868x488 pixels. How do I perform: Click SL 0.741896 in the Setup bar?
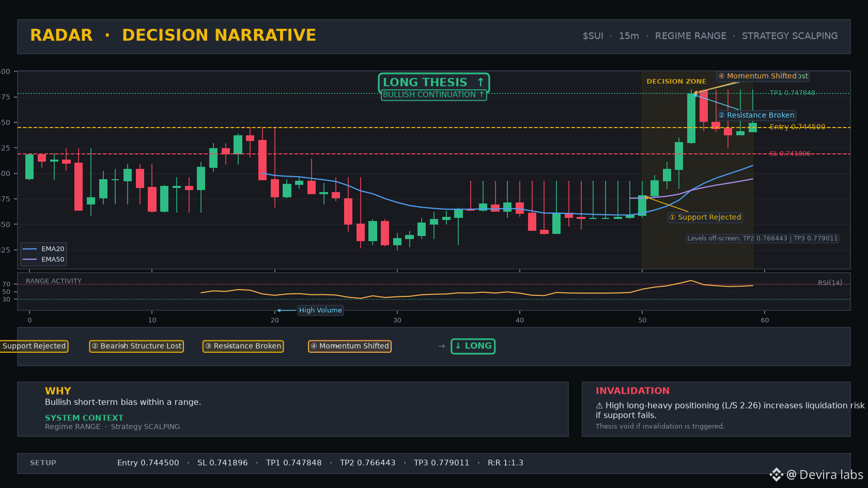point(223,463)
